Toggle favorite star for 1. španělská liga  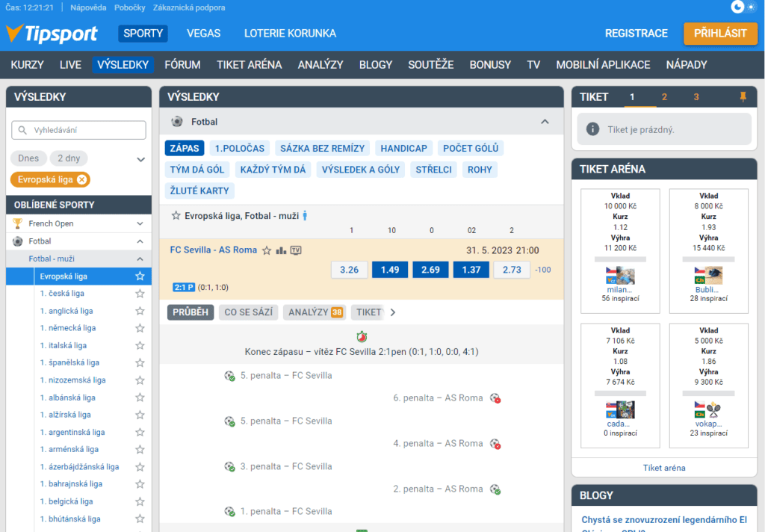tap(140, 362)
